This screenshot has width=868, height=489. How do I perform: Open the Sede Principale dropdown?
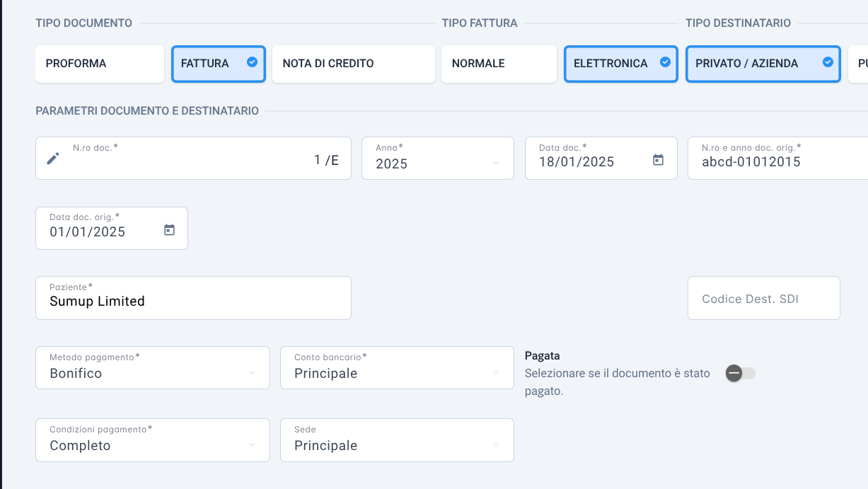pyautogui.click(x=397, y=440)
